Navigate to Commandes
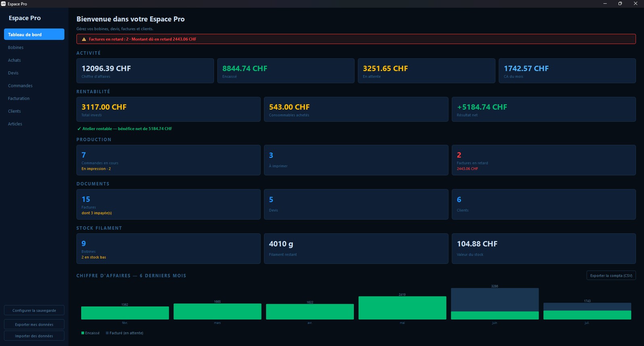The width and height of the screenshot is (644, 346). pyautogui.click(x=34, y=86)
